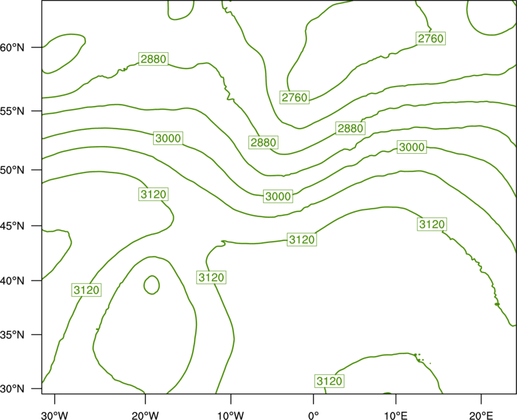This screenshot has height=420, width=517.
Task: Select the 55°N latitude label
Action: [x=12, y=111]
